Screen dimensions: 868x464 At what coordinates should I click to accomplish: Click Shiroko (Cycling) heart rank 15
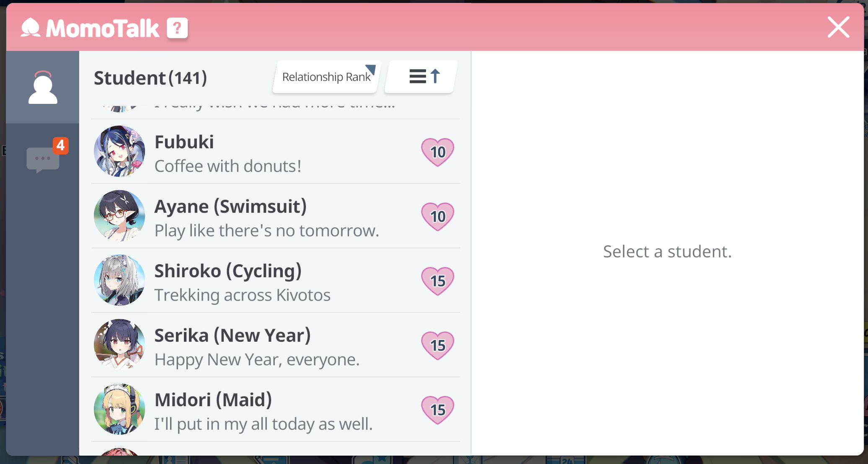coord(437,281)
